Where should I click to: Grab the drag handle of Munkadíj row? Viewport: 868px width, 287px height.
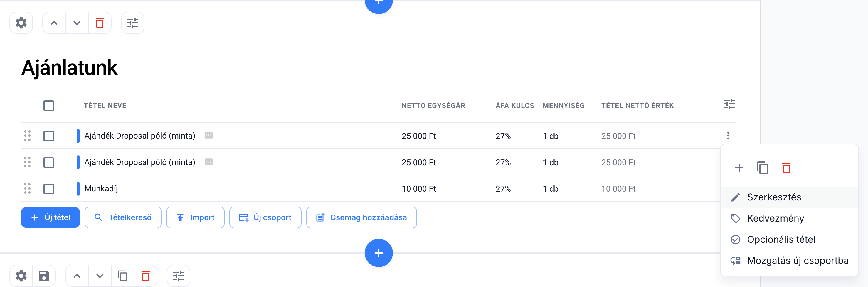[27, 189]
